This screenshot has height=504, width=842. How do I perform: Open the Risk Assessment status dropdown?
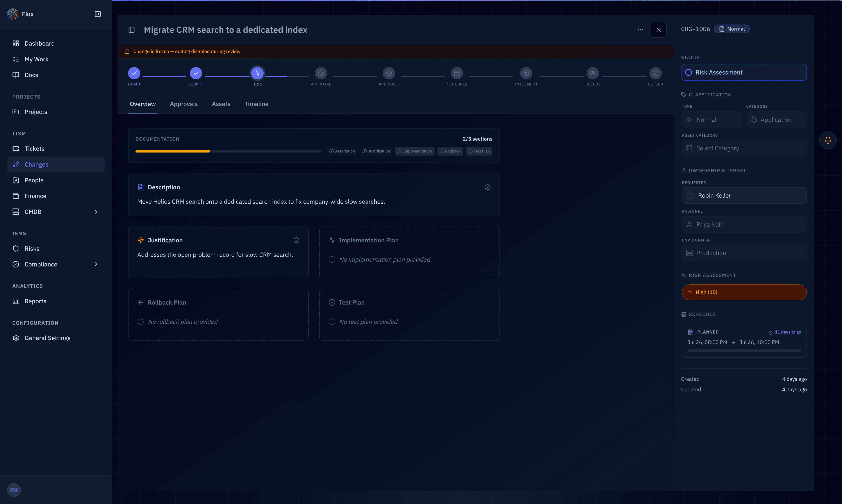coord(744,72)
